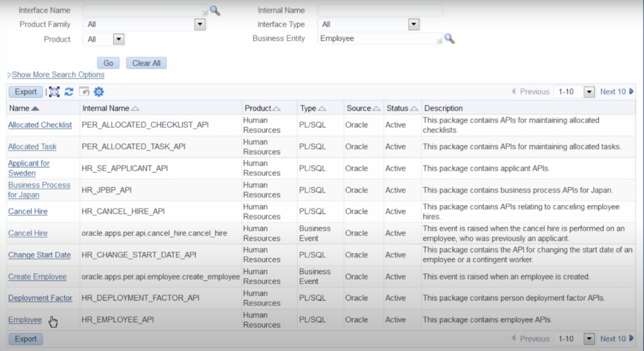Open the top 1-10 page range dropdown
This screenshot has width=644, height=351.
point(589,92)
